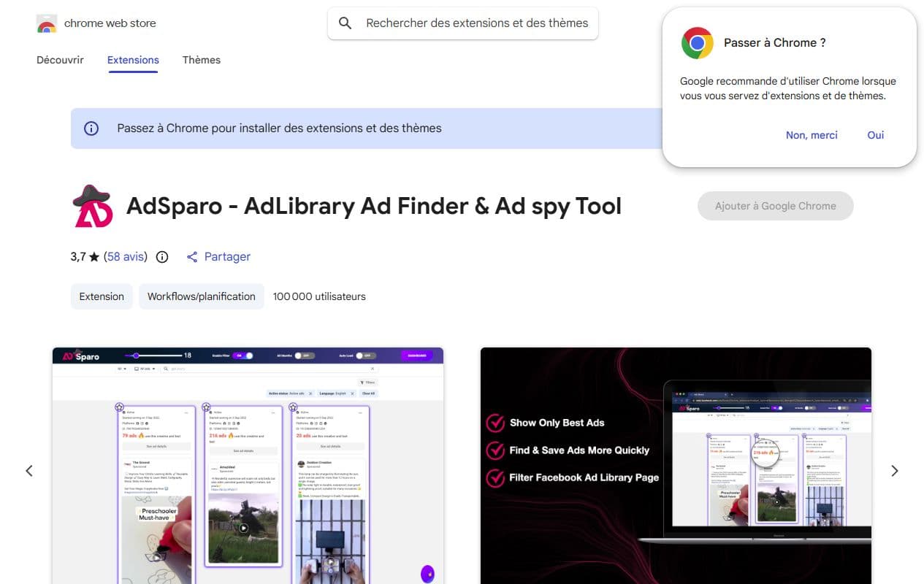
Task: Click Ajouter à Google Chrome button
Action: 775,206
